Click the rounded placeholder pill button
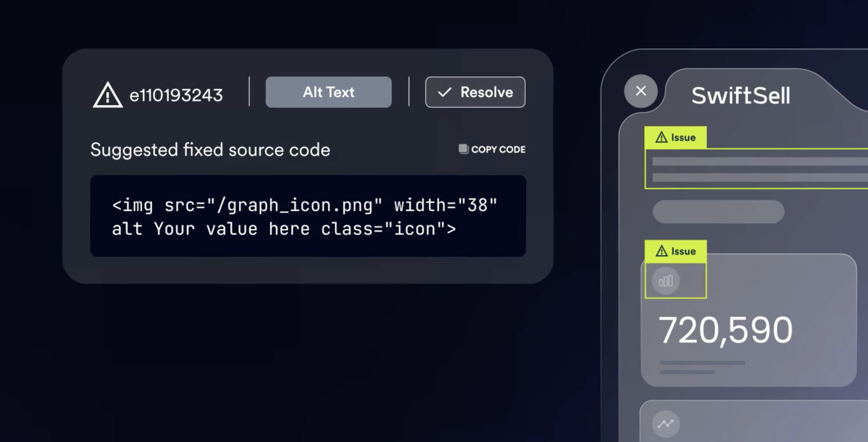The height and width of the screenshot is (442, 868). (x=718, y=212)
